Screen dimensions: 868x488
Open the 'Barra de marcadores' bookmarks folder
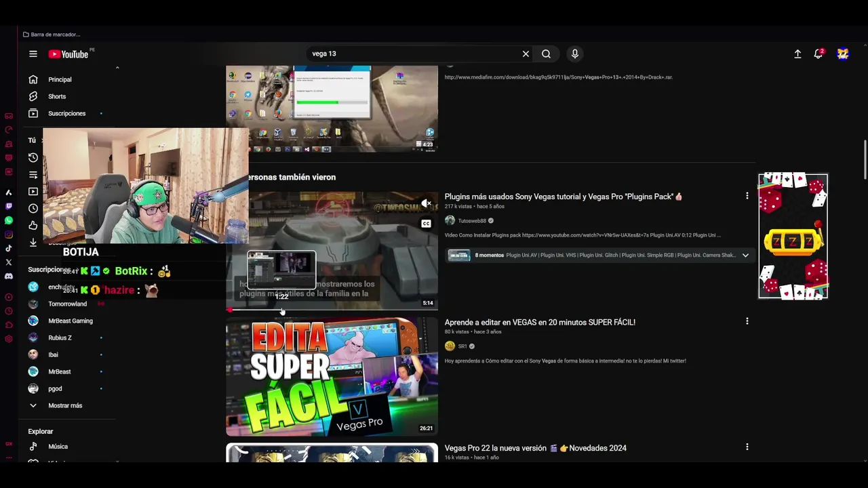[x=52, y=35]
